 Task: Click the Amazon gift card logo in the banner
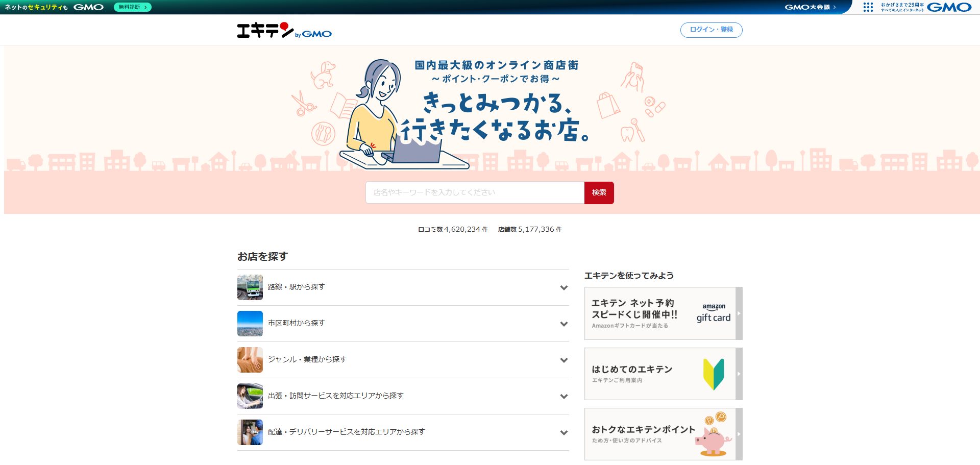[713, 312]
